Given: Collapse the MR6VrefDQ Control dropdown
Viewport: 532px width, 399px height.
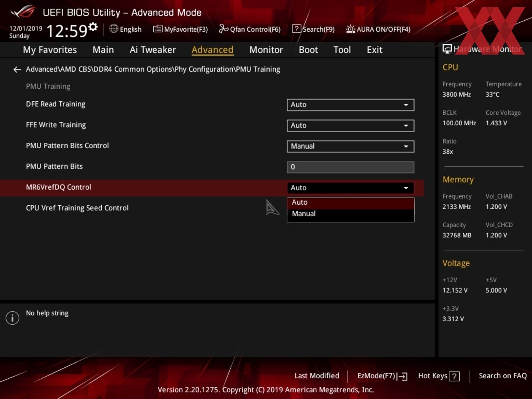Looking at the screenshot, I should [350, 188].
